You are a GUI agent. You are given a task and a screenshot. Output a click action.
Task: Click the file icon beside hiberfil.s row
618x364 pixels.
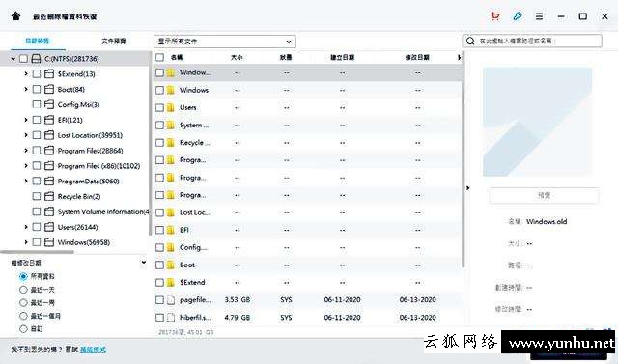tap(171, 318)
